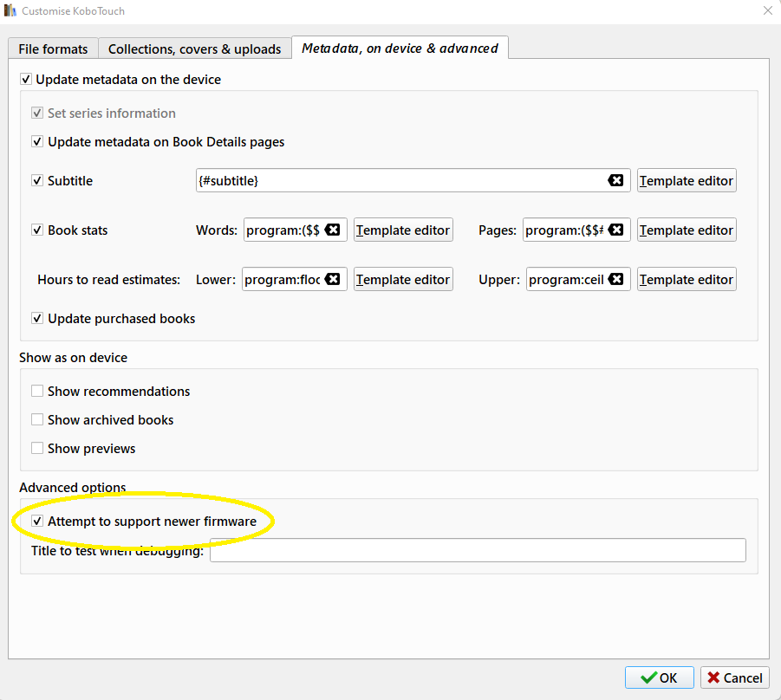781x700 pixels.
Task: Click the calibre books icon in title bar
Action: [x=10, y=10]
